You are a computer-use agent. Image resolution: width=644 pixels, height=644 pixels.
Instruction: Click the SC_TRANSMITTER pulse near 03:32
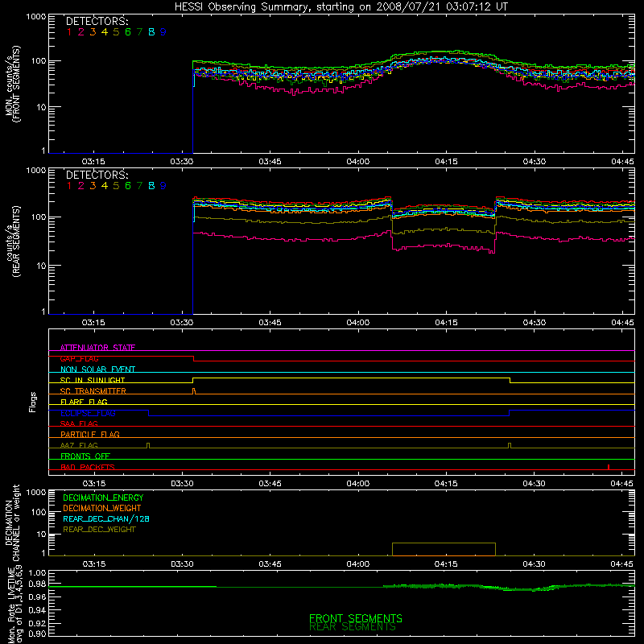194,390
